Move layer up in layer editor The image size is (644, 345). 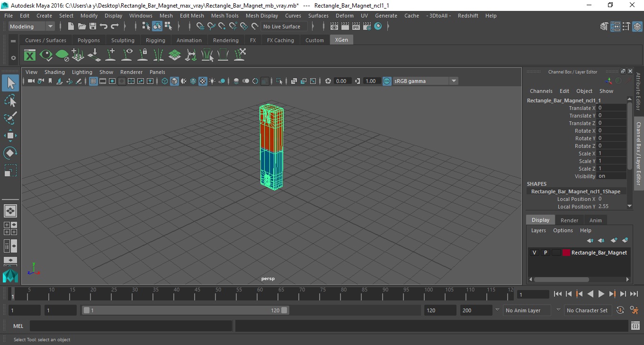pos(590,240)
